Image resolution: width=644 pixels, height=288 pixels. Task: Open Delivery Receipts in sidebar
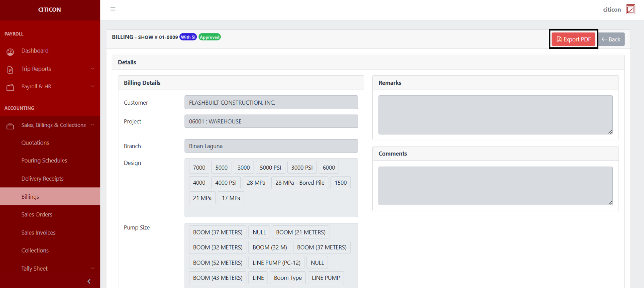(42, 179)
